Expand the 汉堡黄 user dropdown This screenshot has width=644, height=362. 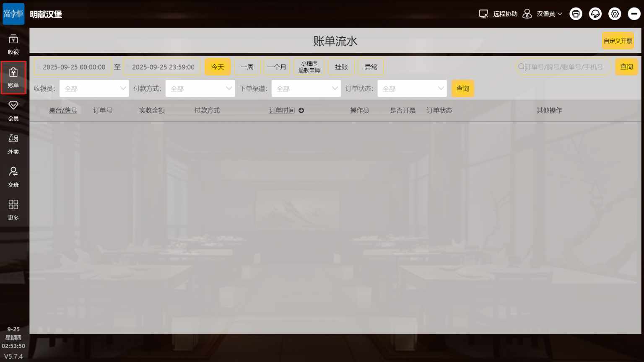tap(549, 14)
